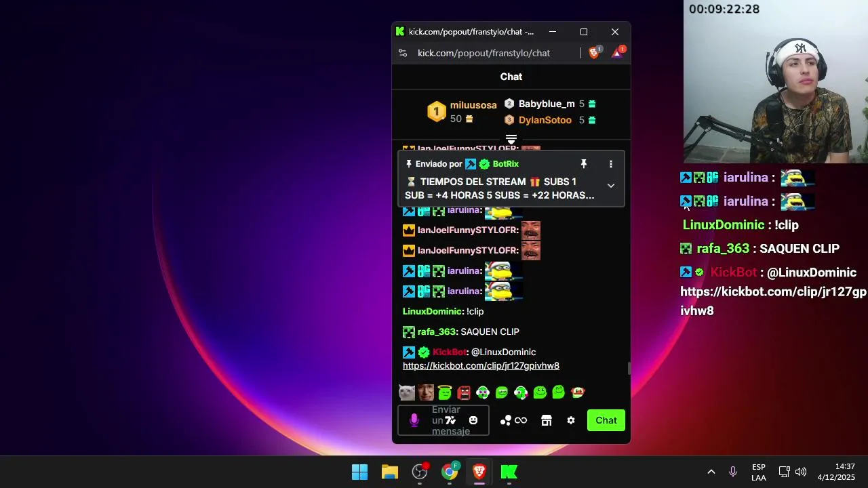This screenshot has width=868, height=488.
Task: Insert the white cat emote
Action: [407, 392]
